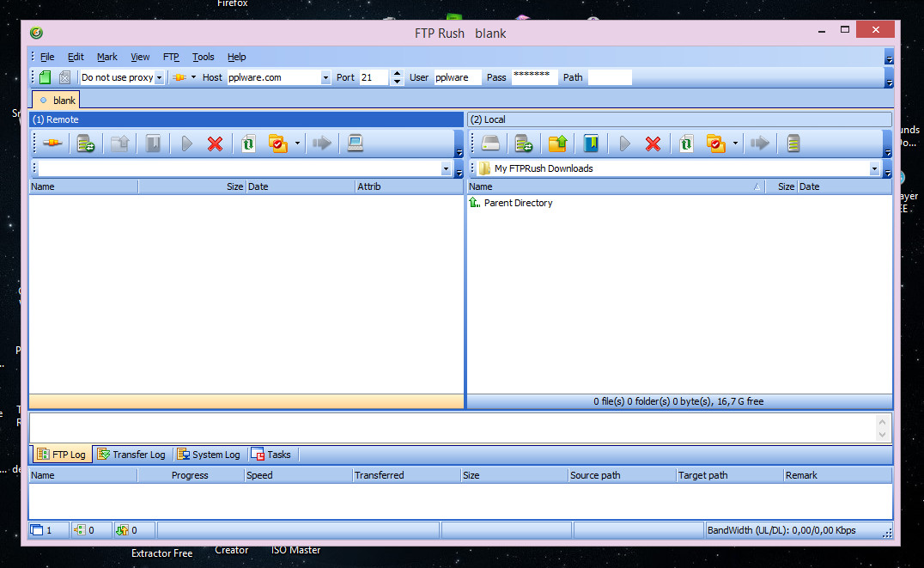
Task: Click the grayed bookmark icon in Remote toolbar
Action: pyautogui.click(x=153, y=144)
